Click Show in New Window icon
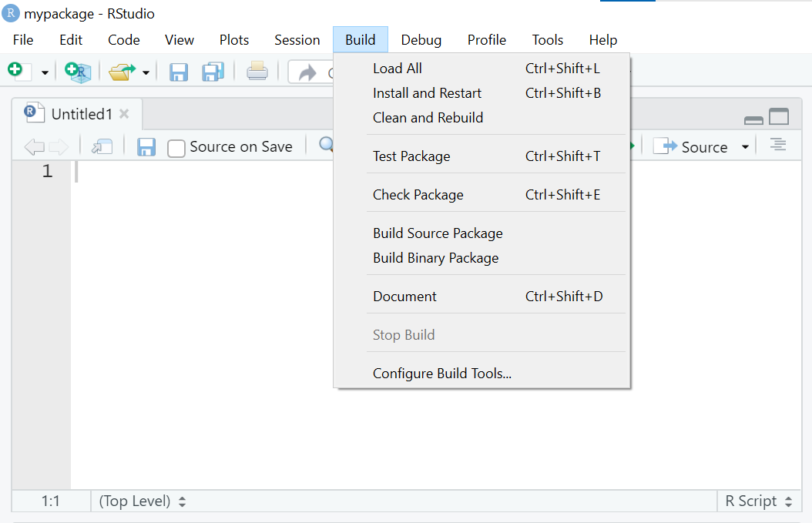812x523 pixels. (x=102, y=147)
